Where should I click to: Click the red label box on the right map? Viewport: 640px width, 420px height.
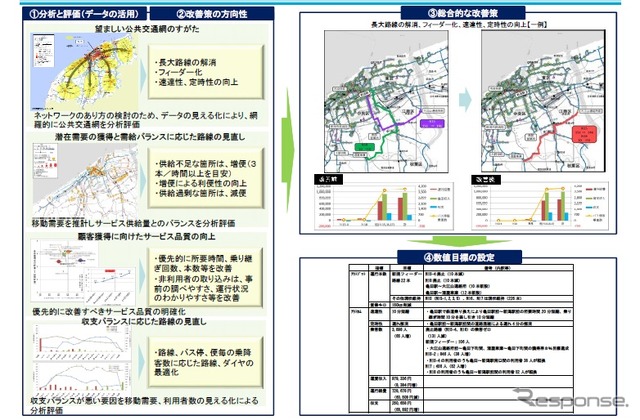(x=584, y=134)
